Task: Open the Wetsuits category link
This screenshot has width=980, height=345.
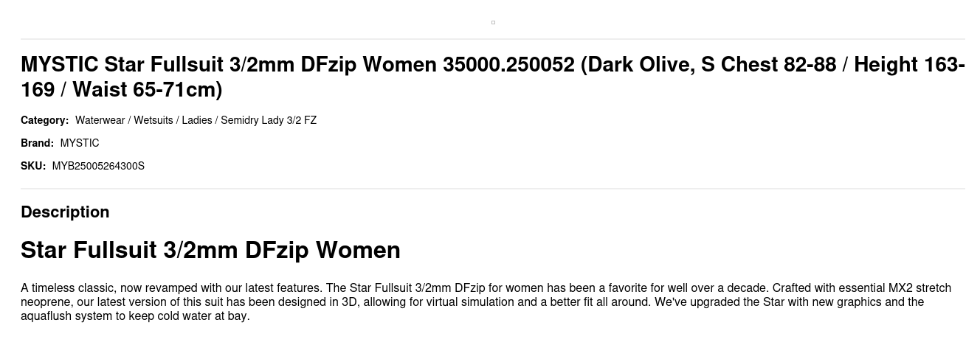Action: (x=153, y=120)
